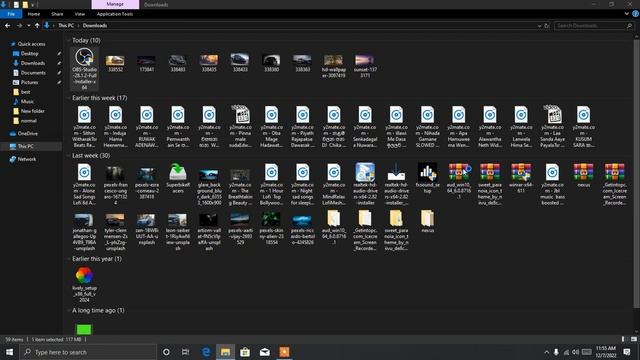Click the Search Downloads field
The height and width of the screenshot is (360, 640).
pyautogui.click(x=594, y=26)
